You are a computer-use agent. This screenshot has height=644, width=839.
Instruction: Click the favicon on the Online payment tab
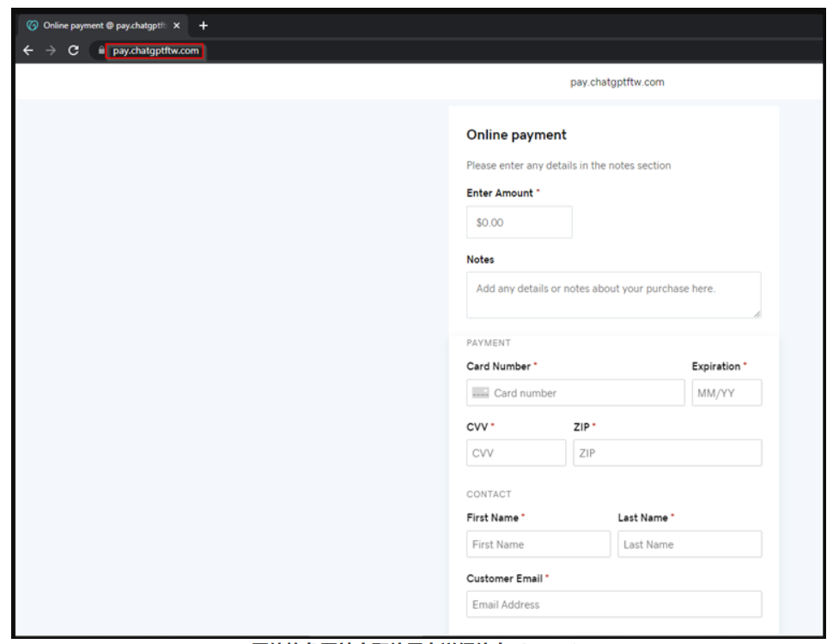(32, 25)
